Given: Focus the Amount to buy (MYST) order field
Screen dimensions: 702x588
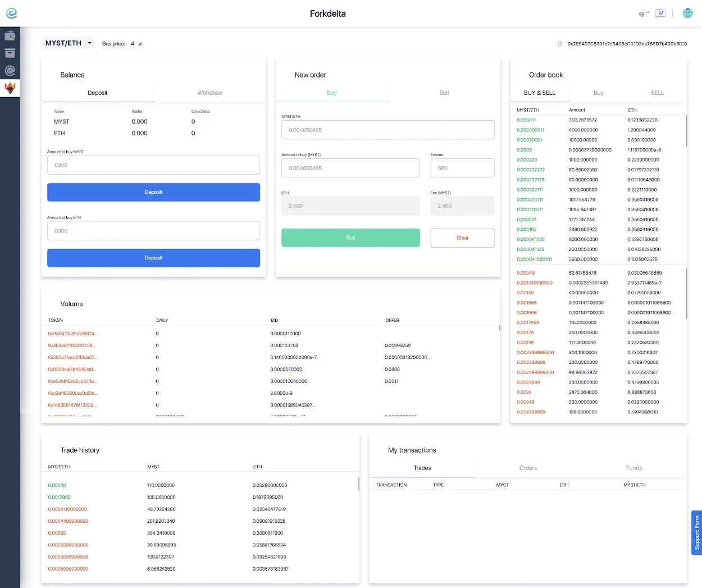Looking at the screenshot, I should (x=350, y=168).
